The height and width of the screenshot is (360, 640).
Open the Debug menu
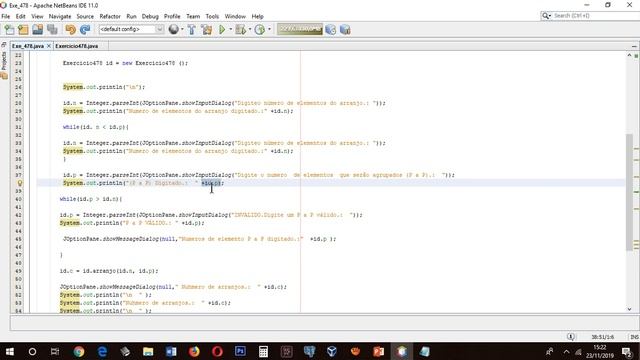(x=150, y=16)
